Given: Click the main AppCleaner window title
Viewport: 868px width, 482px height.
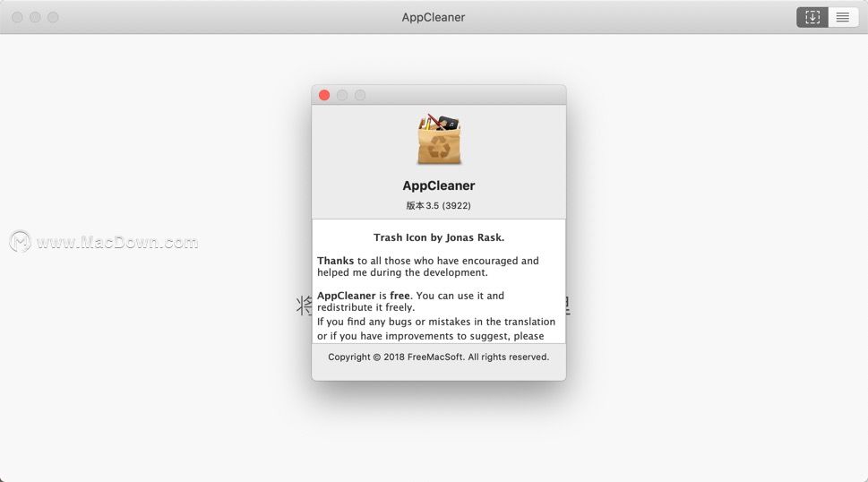Looking at the screenshot, I should 434,17.
